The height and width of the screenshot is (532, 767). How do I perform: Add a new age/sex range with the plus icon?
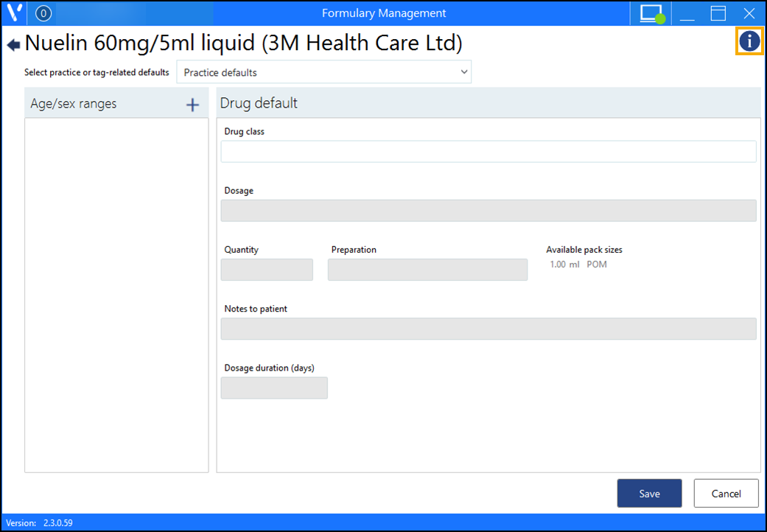pyautogui.click(x=192, y=105)
